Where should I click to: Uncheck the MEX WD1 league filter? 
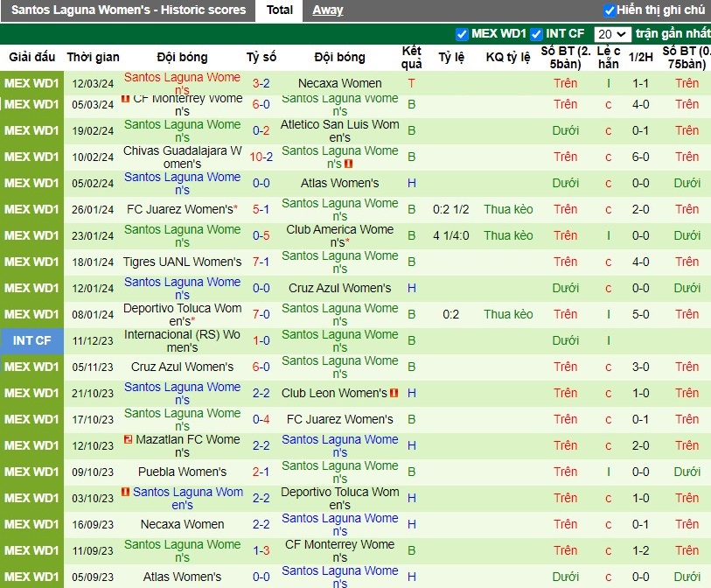coord(462,34)
